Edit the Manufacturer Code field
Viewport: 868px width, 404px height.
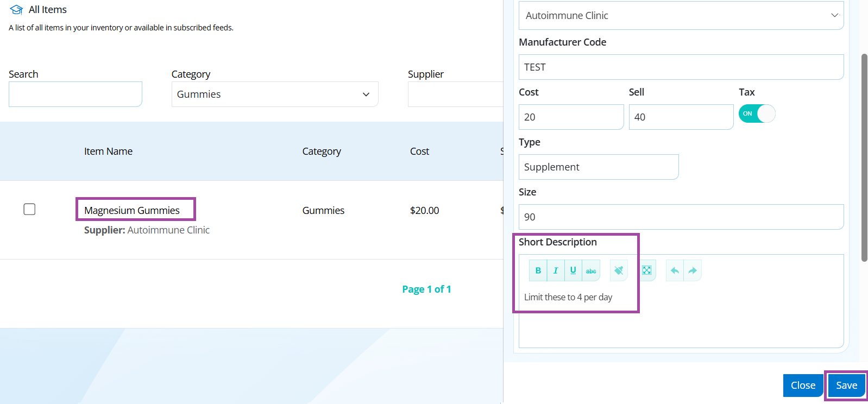pyautogui.click(x=681, y=67)
